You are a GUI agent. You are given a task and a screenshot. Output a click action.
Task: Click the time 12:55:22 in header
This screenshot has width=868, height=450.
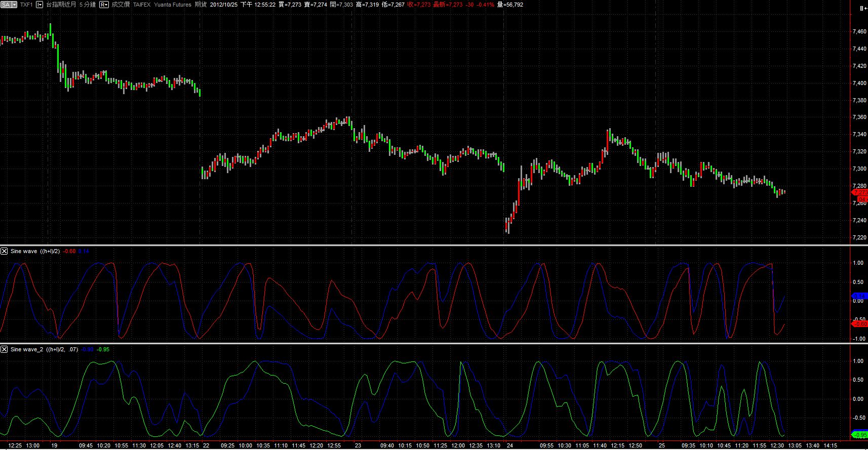tap(265, 5)
